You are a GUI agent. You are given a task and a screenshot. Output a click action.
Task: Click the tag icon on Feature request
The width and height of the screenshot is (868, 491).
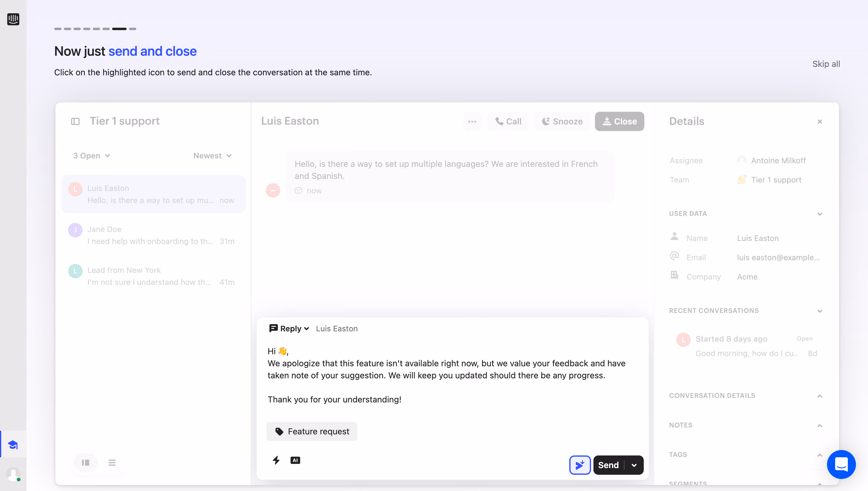pos(279,431)
